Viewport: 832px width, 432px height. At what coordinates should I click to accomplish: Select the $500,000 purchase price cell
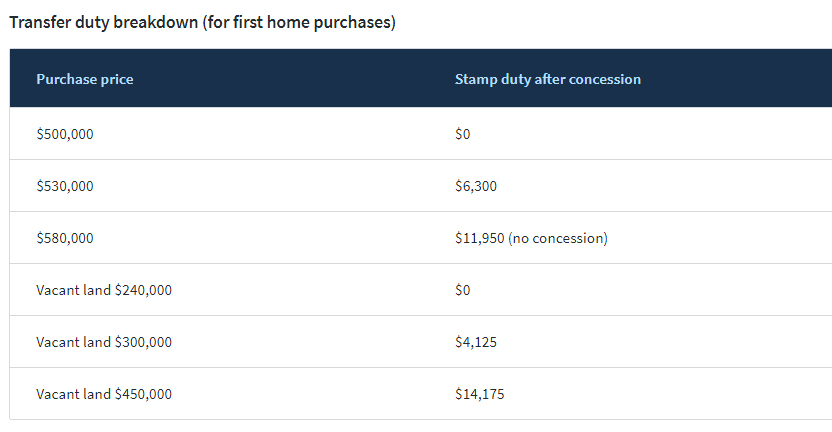64,134
